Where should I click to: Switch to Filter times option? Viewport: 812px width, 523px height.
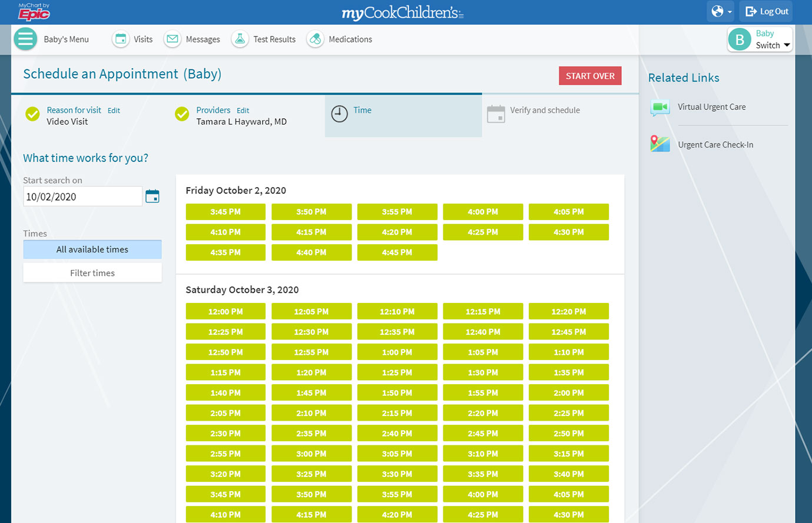point(92,273)
